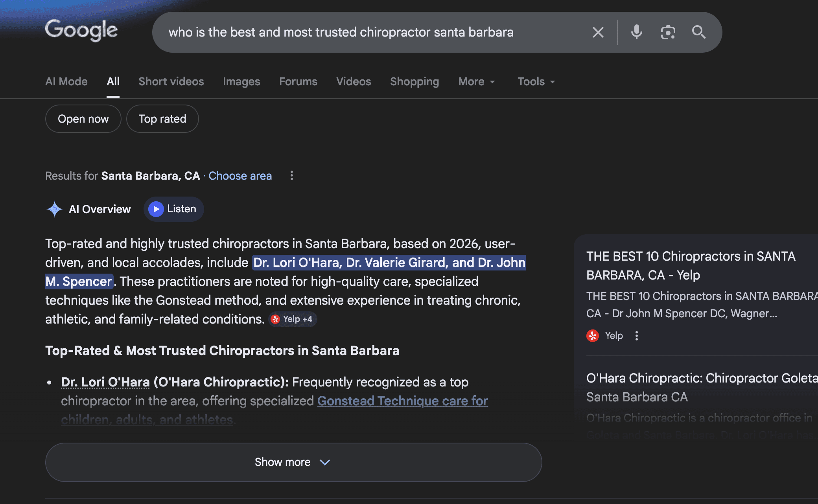Open Google Lens camera search
818x504 pixels.
[x=668, y=32]
